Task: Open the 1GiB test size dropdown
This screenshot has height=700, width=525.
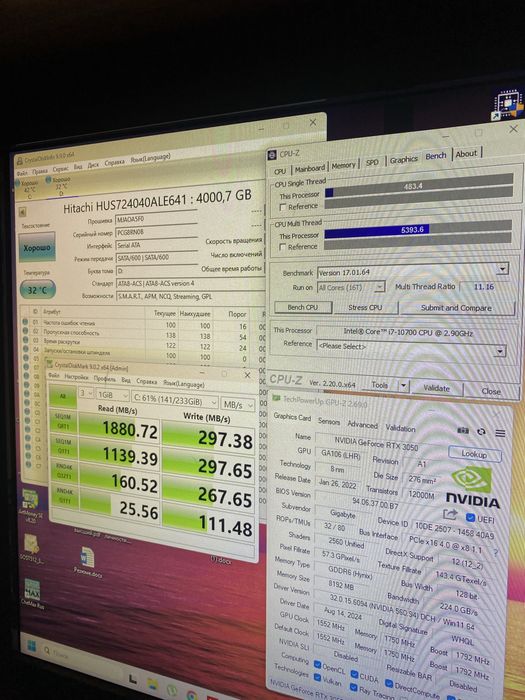Action: pyautogui.click(x=113, y=396)
